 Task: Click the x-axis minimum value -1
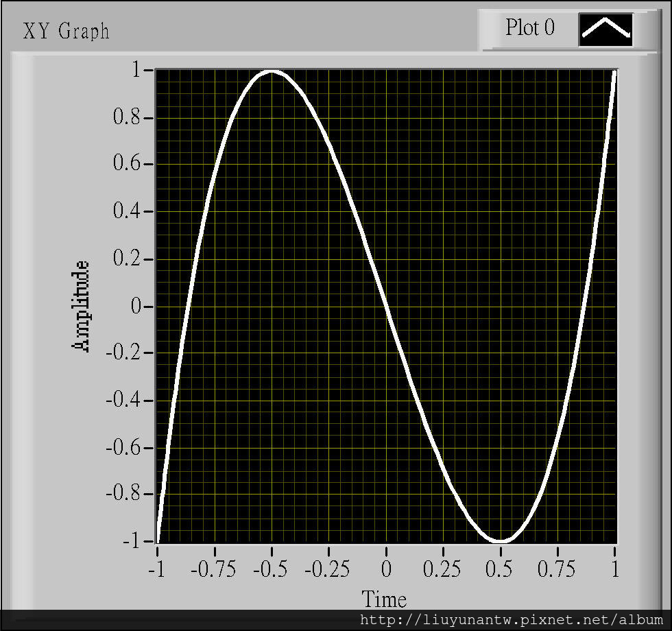[x=157, y=569]
